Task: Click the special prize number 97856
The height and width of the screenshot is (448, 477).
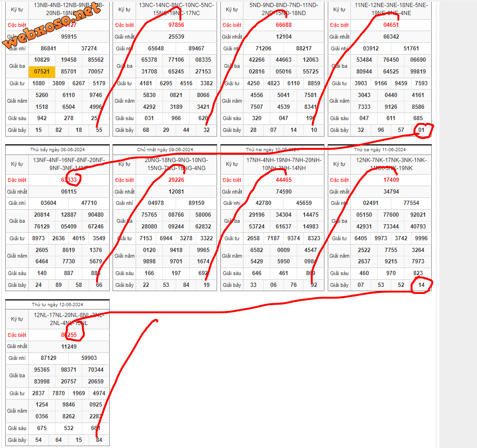Action: click(x=176, y=25)
